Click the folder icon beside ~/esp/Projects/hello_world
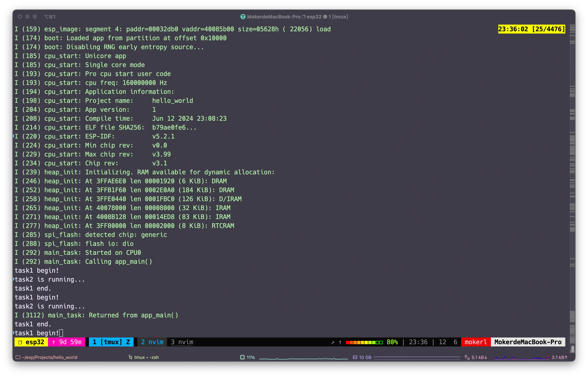 (x=18, y=357)
